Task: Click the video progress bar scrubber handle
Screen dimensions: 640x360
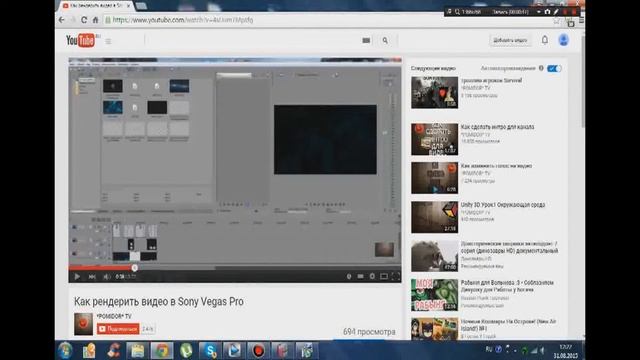Action: (135, 268)
